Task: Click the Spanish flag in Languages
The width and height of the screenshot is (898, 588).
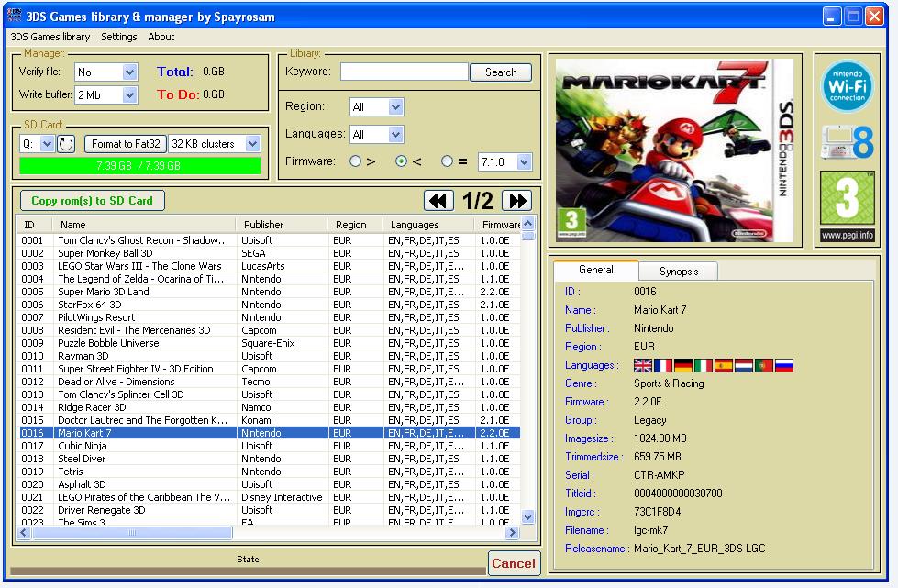Action: tap(724, 365)
